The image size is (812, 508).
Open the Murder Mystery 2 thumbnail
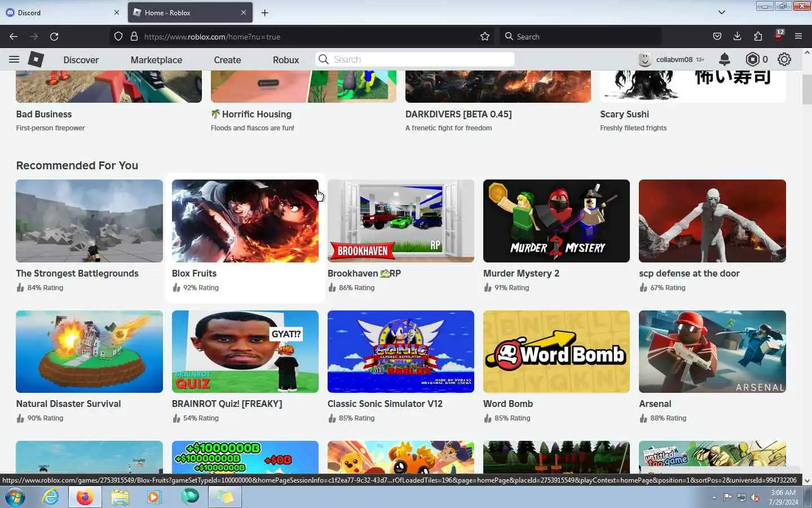[557, 221]
